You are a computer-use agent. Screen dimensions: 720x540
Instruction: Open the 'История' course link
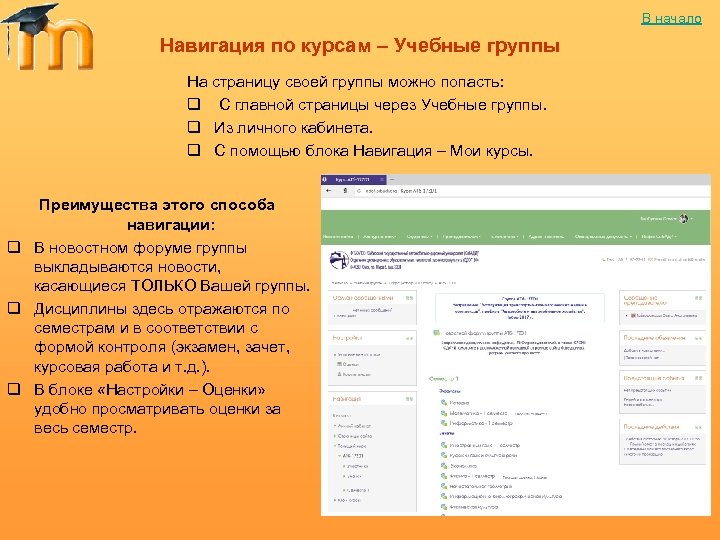tap(459, 403)
